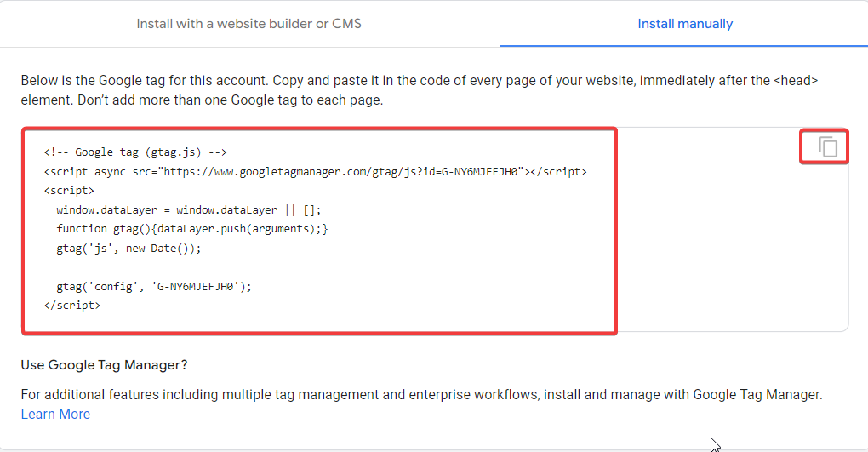
Task: Click the Use Google Tag Manager? heading
Action: 104,365
